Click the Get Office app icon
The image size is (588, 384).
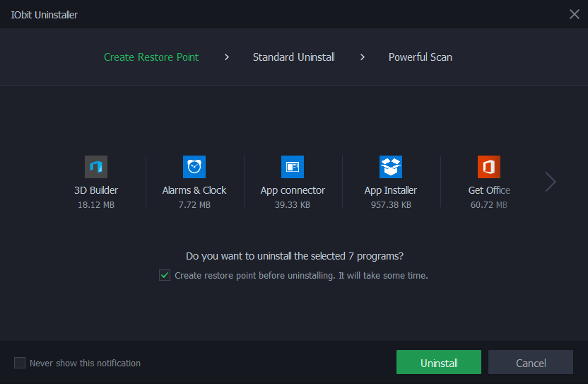[489, 167]
